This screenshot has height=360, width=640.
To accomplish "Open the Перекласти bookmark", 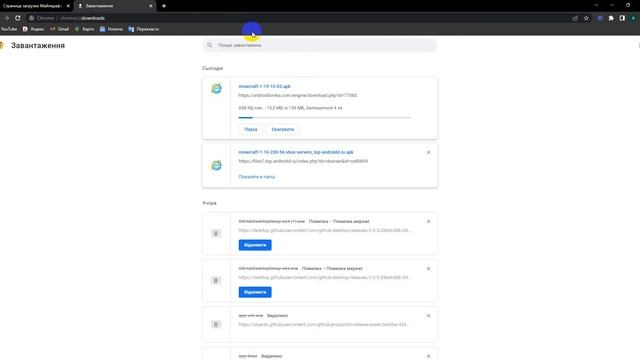I will click(x=144, y=29).
